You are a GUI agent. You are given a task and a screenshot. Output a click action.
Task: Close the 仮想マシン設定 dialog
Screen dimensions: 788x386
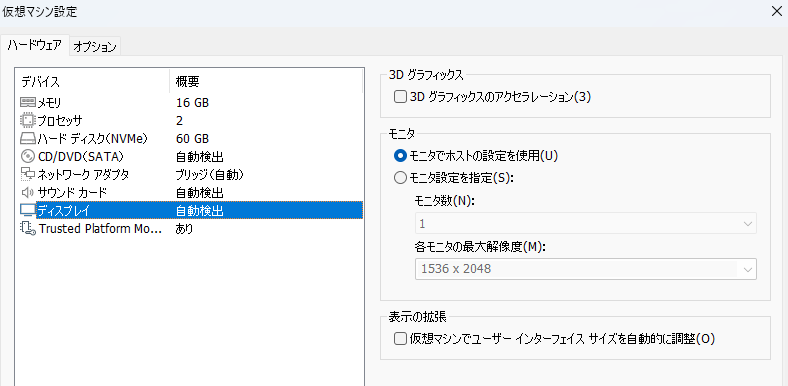point(776,12)
